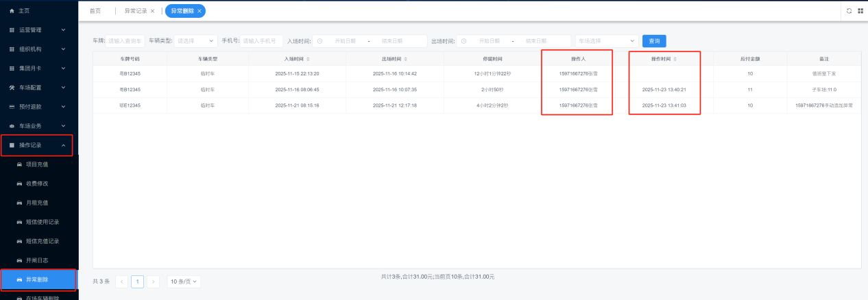Open 短信使用记录 submenu item
Viewport: 868px width, 300px height.
(38, 222)
